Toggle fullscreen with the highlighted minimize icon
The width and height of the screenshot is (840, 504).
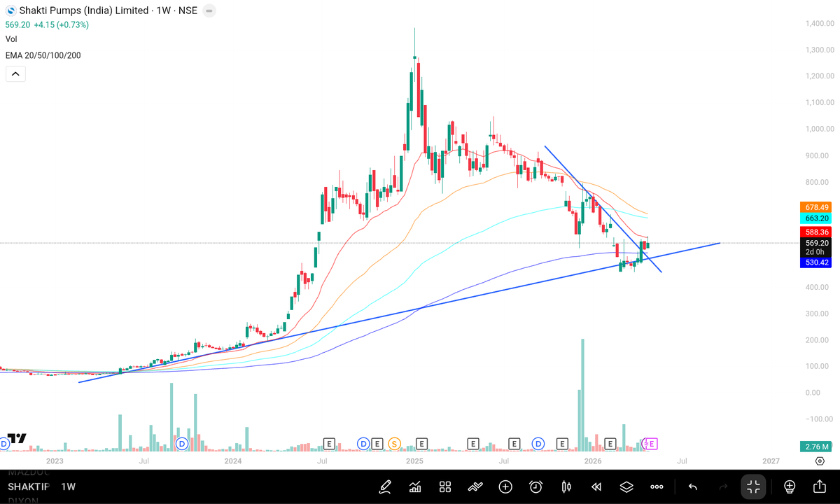(752, 486)
